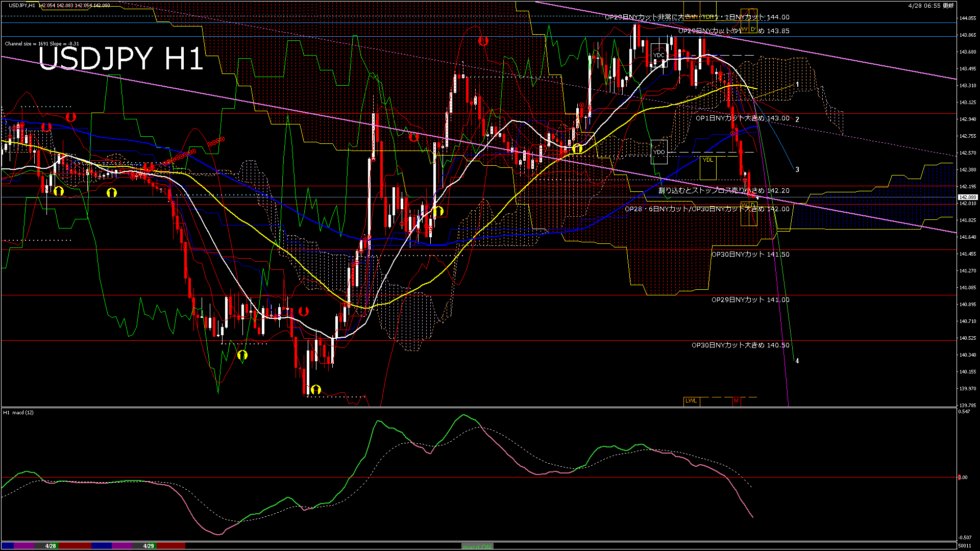This screenshot has height=551, width=980.
Task: Click the yellow up-arrow signal near 140.34
Action: click(242, 355)
